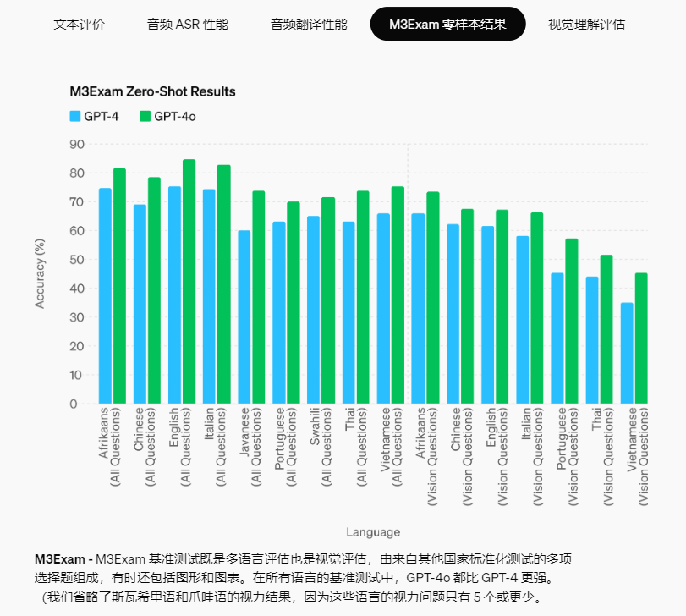Click the active M3Exam 零样本结果 tab
This screenshot has width=686, height=616.
[447, 24]
